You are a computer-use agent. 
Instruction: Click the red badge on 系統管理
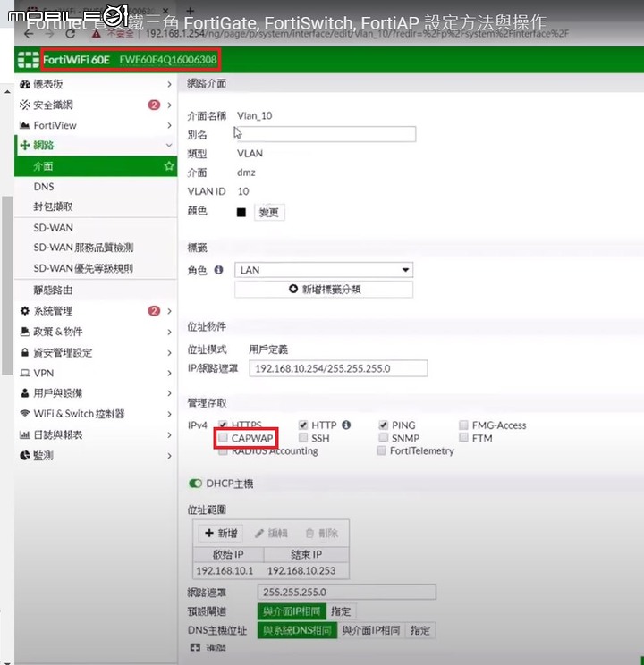(154, 311)
